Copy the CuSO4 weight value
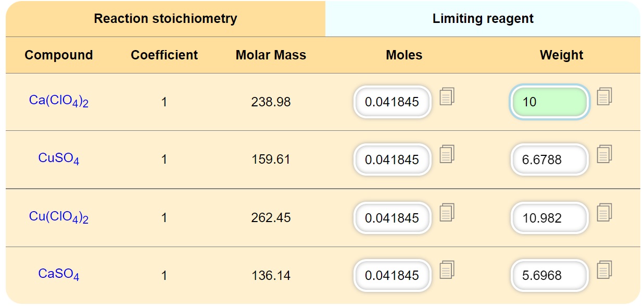The height and width of the screenshot is (306, 644). [x=604, y=154]
